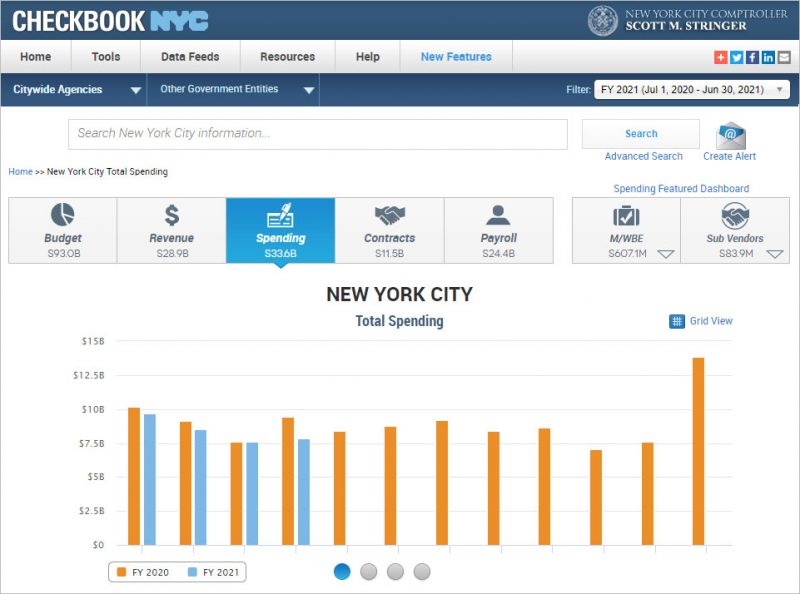Open the Revenue dollar icon
The width and height of the screenshot is (800, 594).
pyautogui.click(x=170, y=214)
